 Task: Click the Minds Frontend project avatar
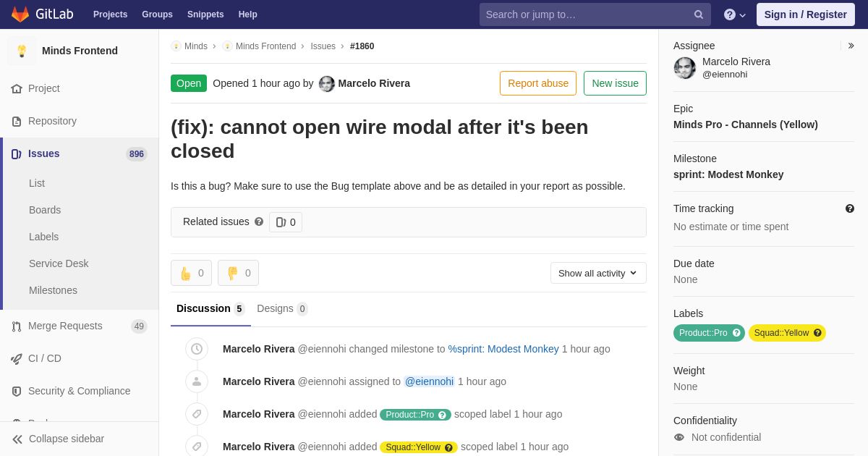pos(22,51)
